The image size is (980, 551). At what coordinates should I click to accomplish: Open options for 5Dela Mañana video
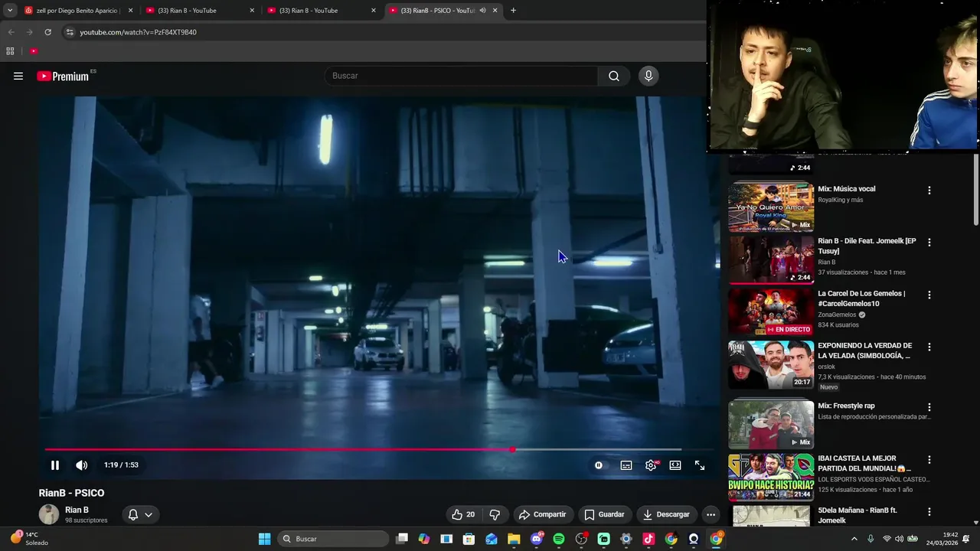pos(929,512)
